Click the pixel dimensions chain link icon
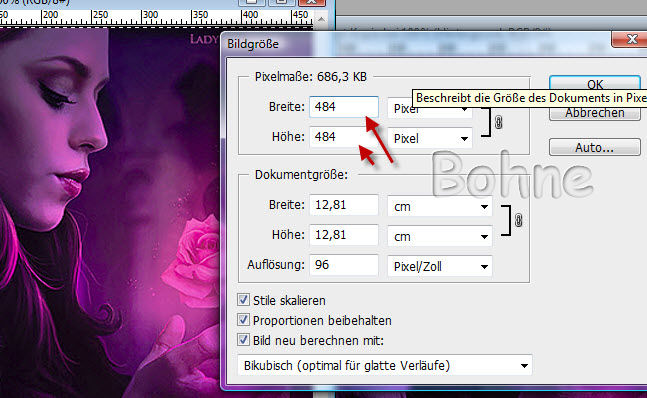Screen dimensions: 647x398 click(x=498, y=122)
